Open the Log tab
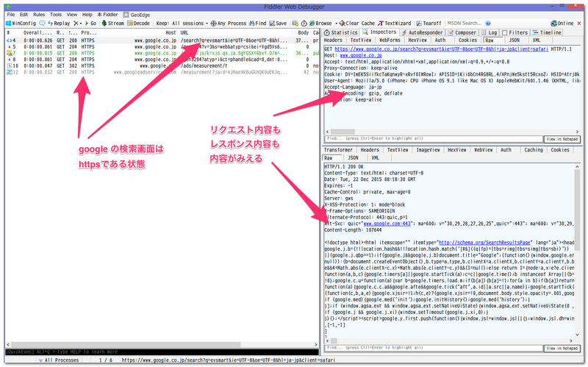The image size is (588, 367). point(490,32)
